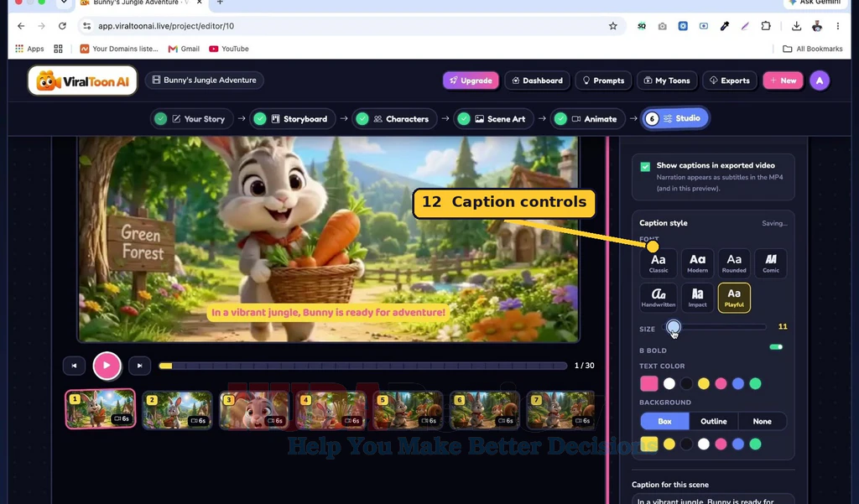The width and height of the screenshot is (859, 504).
Task: Open the Apps bookmarks shortcut
Action: 29,49
